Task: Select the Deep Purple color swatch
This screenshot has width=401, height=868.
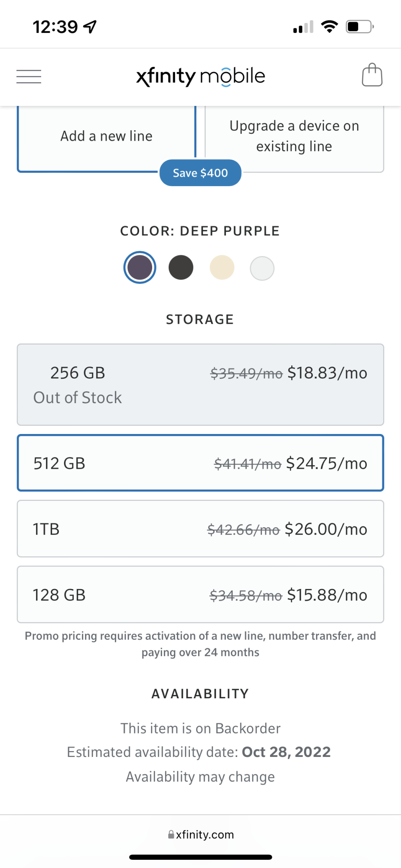Action: [x=140, y=267]
